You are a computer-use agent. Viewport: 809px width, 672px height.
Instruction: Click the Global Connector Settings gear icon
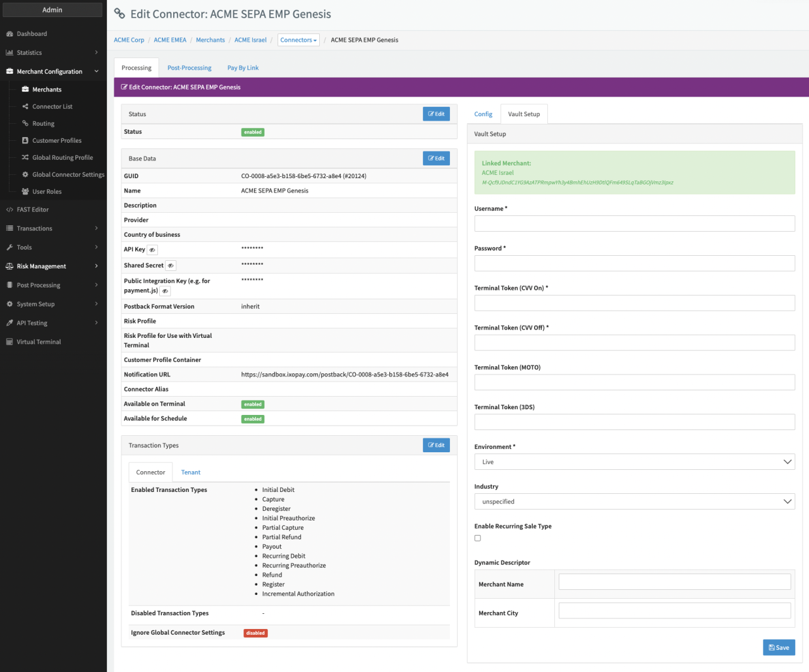click(x=25, y=175)
